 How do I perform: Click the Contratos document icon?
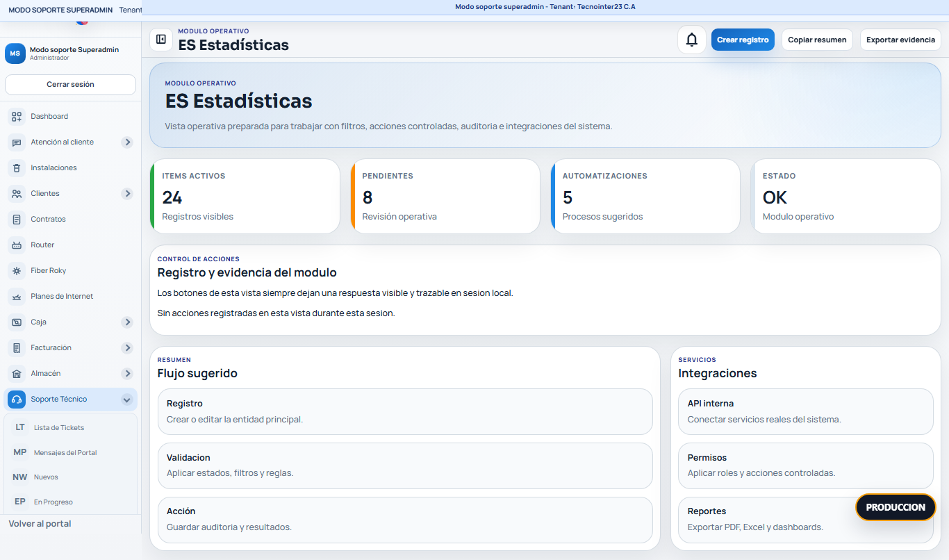[x=17, y=220]
